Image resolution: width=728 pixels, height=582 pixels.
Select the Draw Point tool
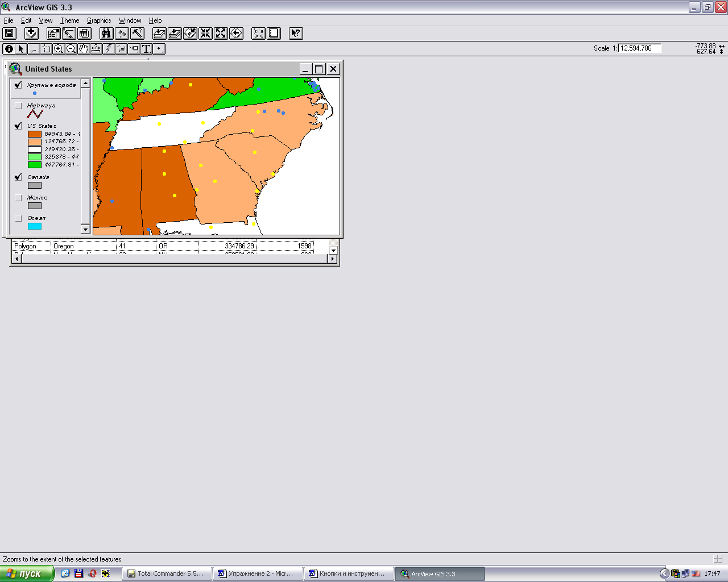(x=159, y=49)
